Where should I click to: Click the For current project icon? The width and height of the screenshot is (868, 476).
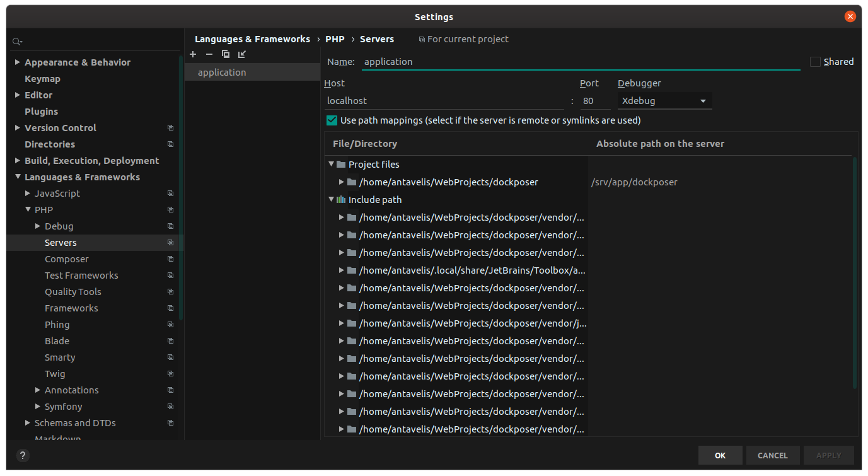click(x=422, y=40)
